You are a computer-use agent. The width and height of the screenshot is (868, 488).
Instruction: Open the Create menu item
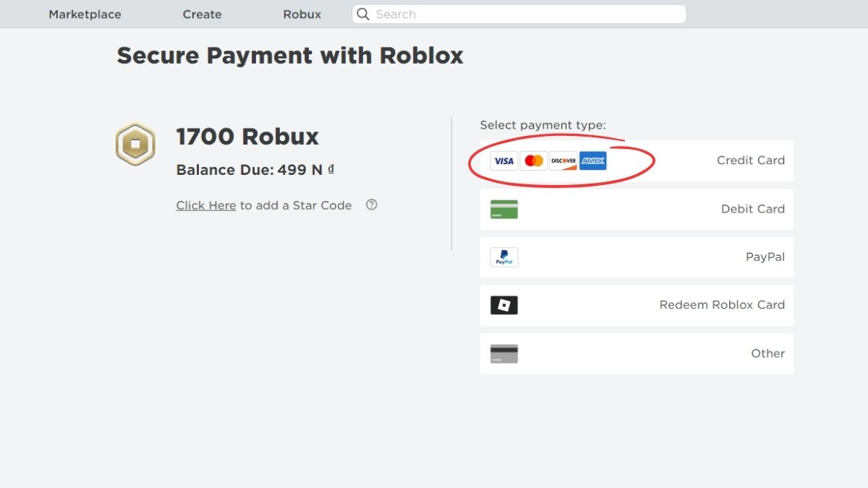[x=202, y=14]
